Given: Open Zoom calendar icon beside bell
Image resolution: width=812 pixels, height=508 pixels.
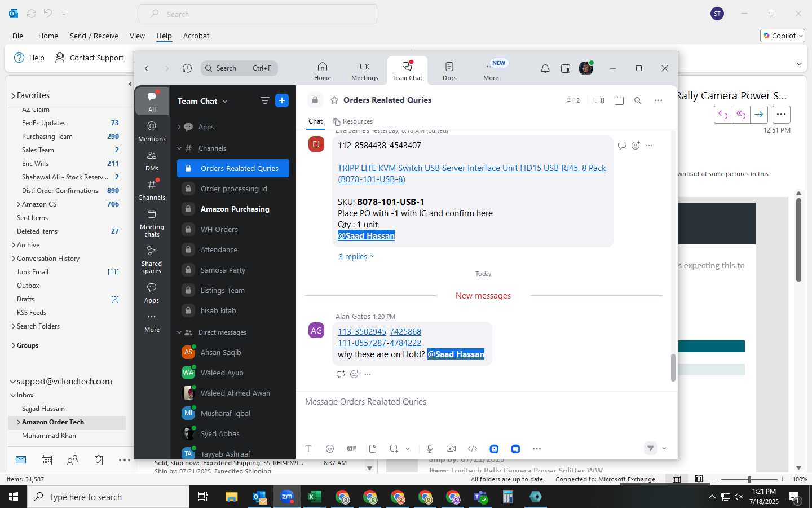Looking at the screenshot, I should pos(566,68).
